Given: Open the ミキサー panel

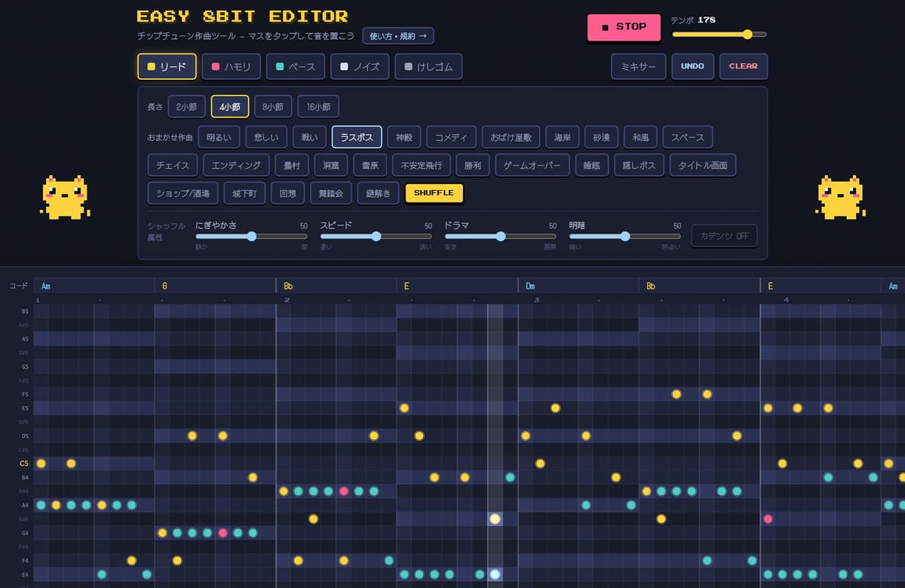Looking at the screenshot, I should [638, 66].
